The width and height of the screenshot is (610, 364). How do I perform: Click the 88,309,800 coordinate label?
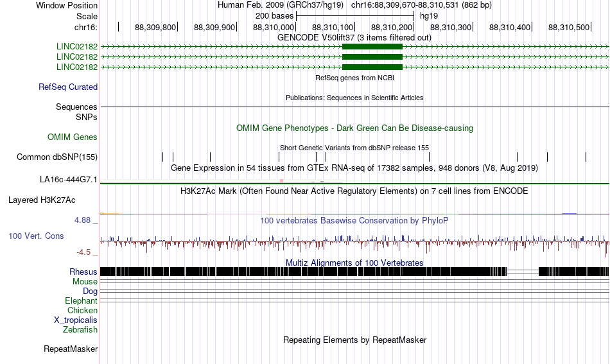tap(155, 27)
